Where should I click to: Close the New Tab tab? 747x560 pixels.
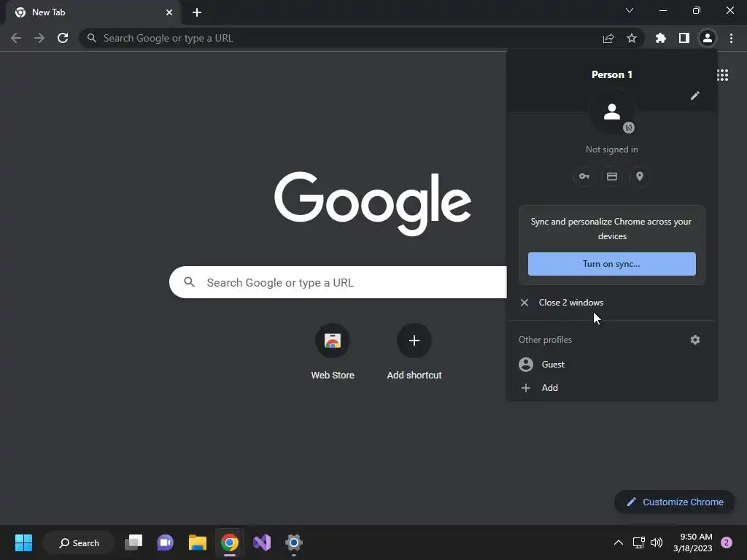169,12
